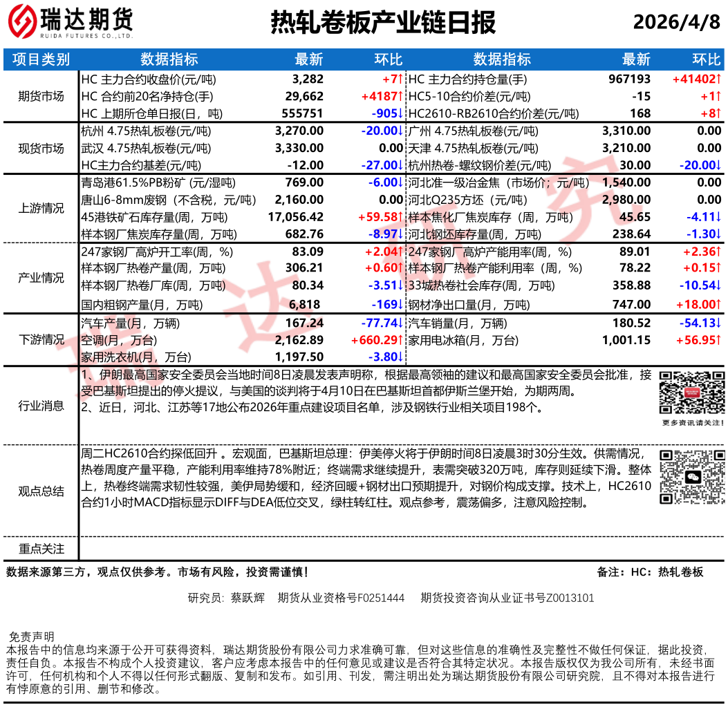Click the title 热轧卷板产业链日报
The height and width of the screenshot is (707, 728).
[x=382, y=23]
